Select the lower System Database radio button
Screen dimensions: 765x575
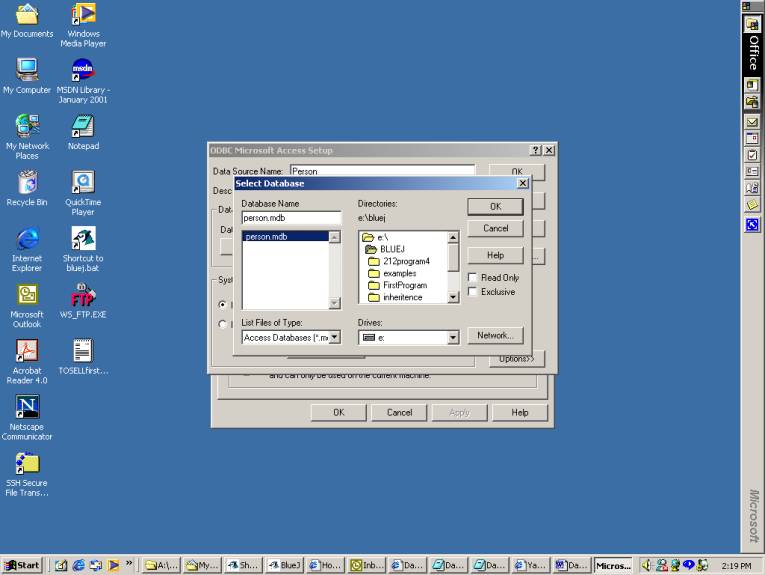point(222,324)
